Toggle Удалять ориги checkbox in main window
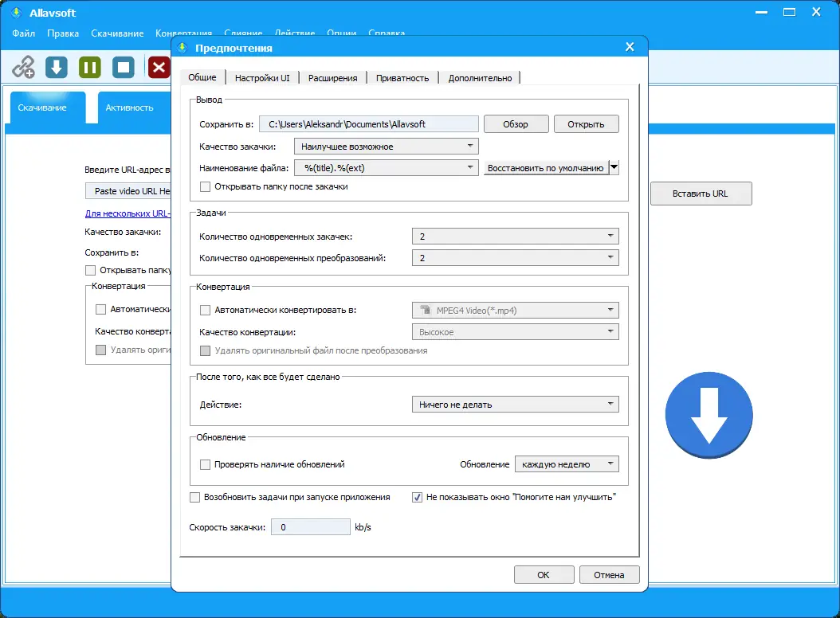The width and height of the screenshot is (840, 618). point(100,350)
